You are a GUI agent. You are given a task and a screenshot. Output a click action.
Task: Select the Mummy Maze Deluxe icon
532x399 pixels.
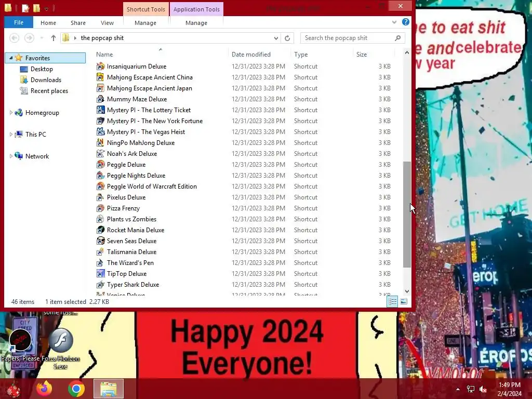point(100,99)
